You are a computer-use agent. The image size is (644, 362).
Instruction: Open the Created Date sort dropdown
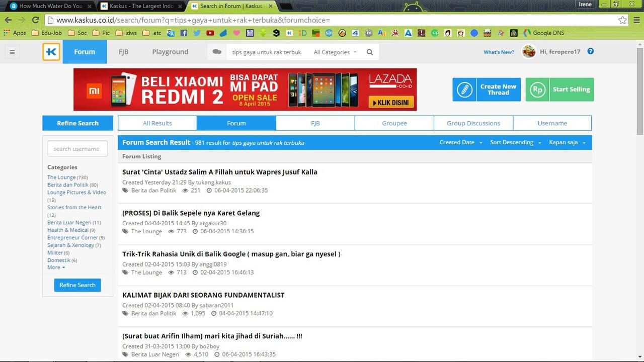click(x=461, y=142)
